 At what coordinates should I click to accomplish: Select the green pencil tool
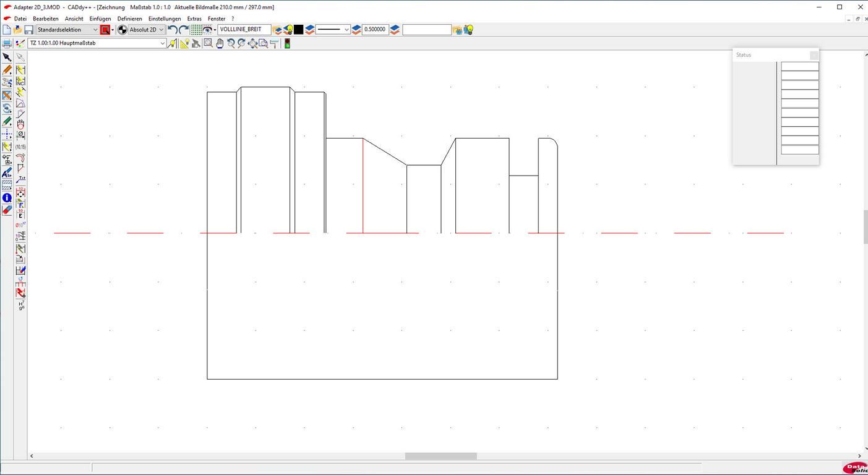(x=7, y=121)
